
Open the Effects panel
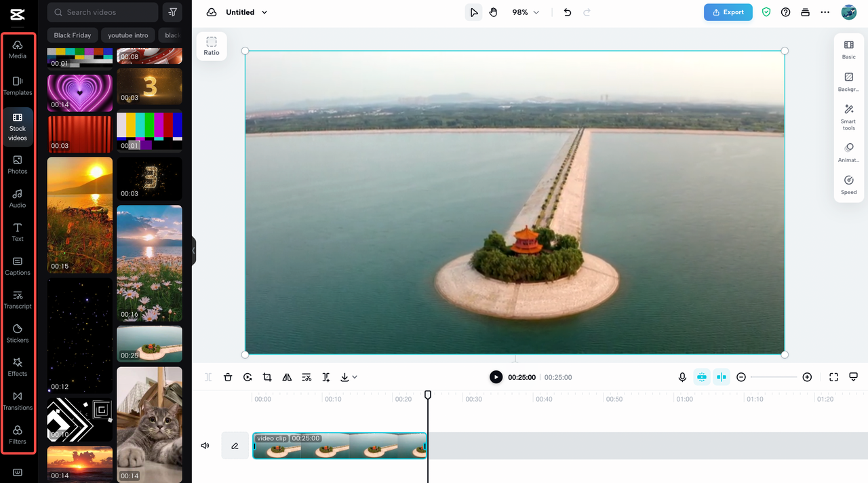tap(18, 367)
